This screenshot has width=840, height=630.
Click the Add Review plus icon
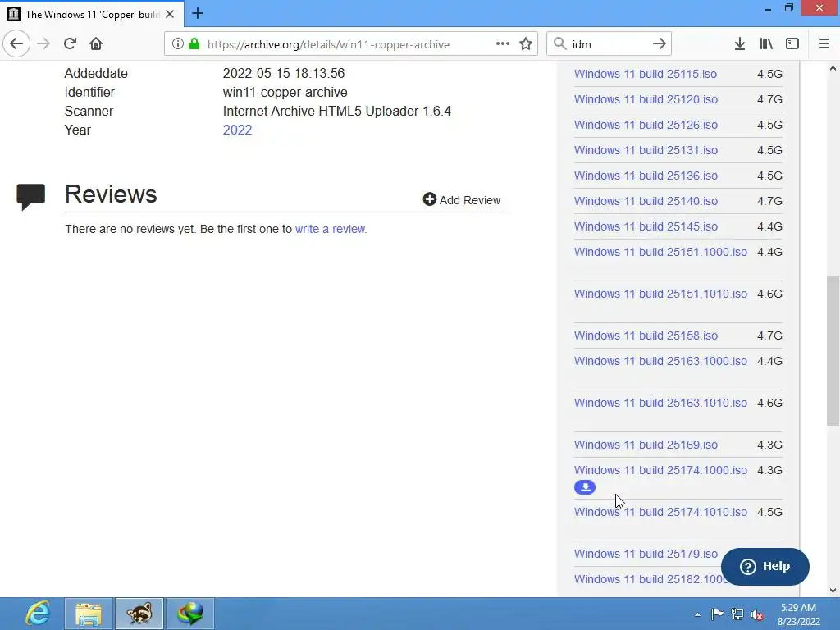pos(429,199)
